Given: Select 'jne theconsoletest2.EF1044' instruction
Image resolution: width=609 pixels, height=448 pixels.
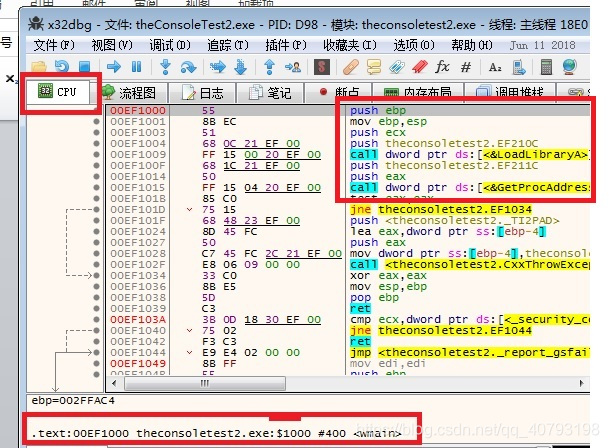Looking at the screenshot, I should [440, 331].
